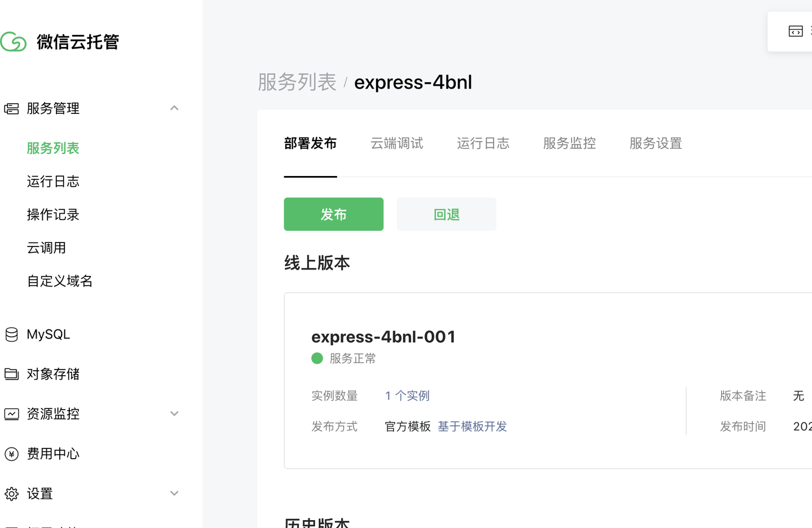Viewport: 812px width, 528px height.
Task: Click the 官方模板 value
Action: click(408, 426)
